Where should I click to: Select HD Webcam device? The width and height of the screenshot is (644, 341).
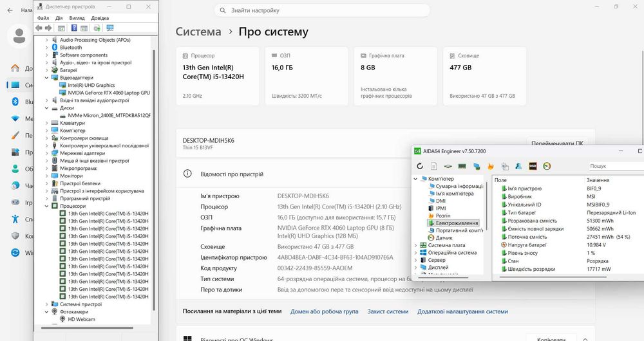click(81, 319)
